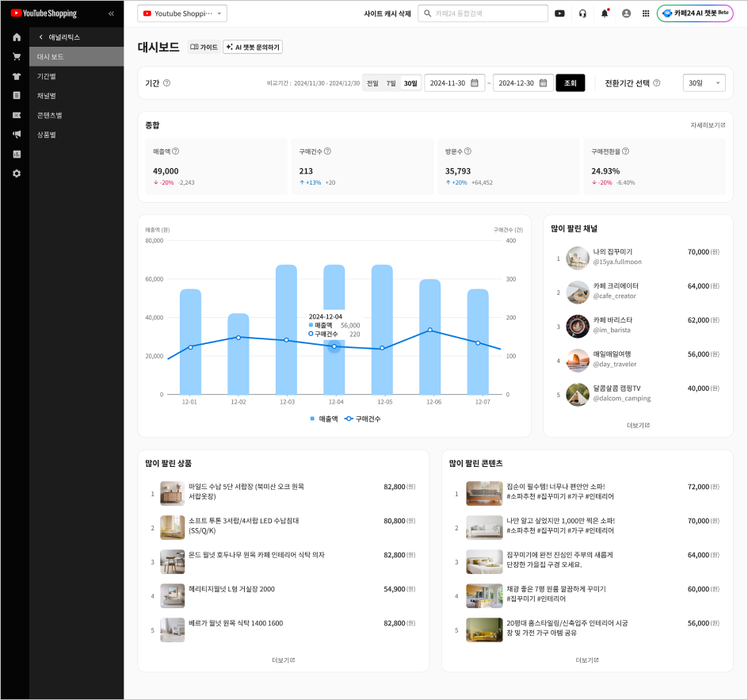Open the apps grid icon

click(646, 13)
